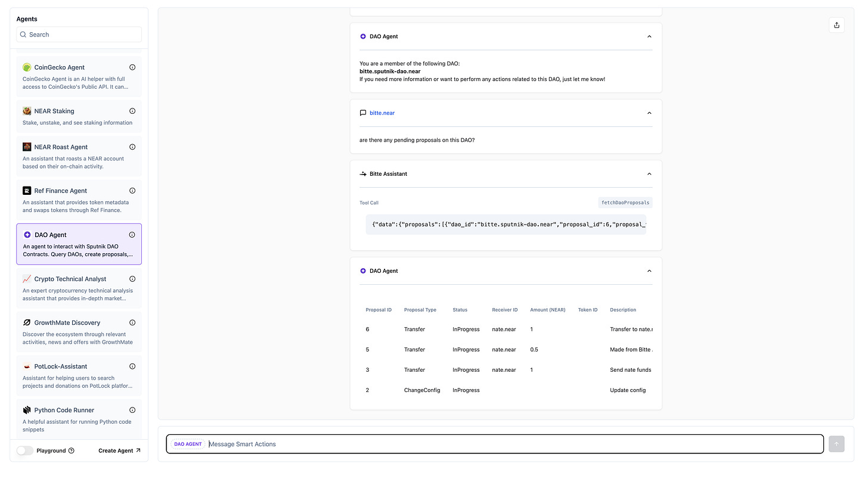Click the 0.5 amount cell

click(534, 350)
